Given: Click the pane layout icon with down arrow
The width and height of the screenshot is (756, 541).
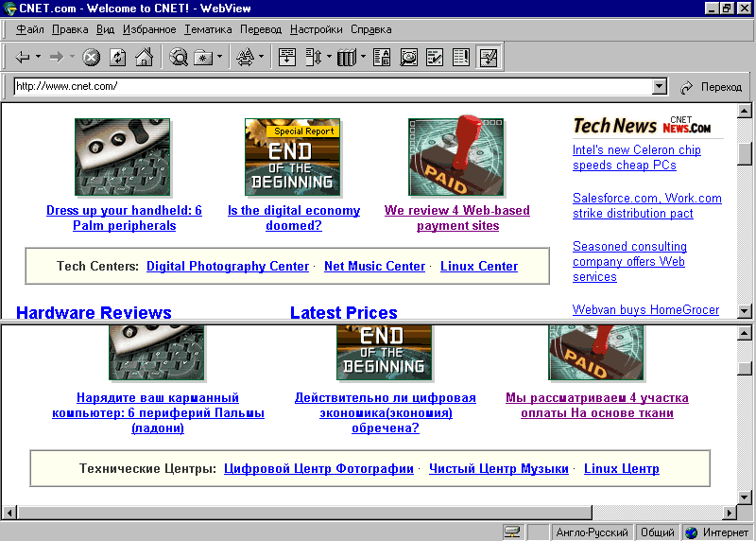Looking at the screenshot, I should (x=287, y=58).
